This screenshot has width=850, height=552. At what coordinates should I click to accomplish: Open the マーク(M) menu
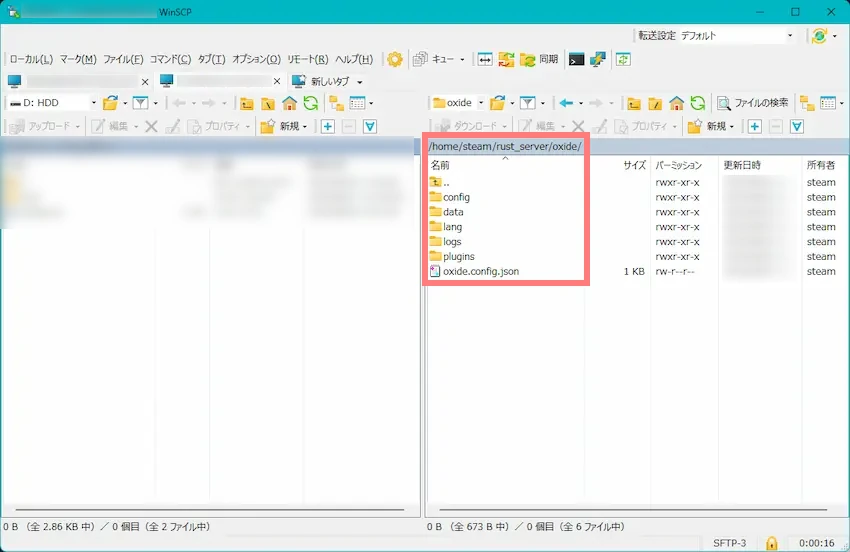tap(78, 59)
